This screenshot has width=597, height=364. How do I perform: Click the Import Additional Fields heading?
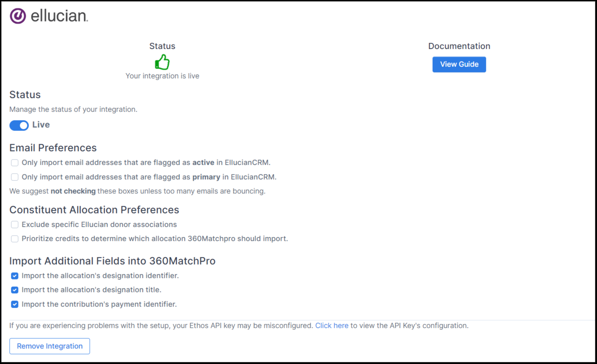tap(113, 261)
